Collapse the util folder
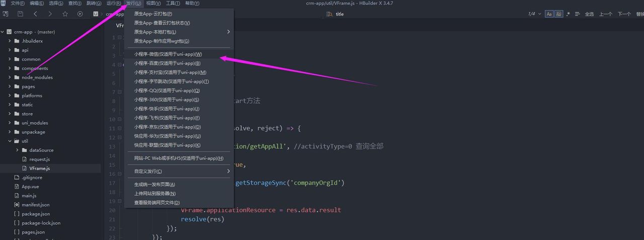This screenshot has height=240, width=644. click(10, 141)
